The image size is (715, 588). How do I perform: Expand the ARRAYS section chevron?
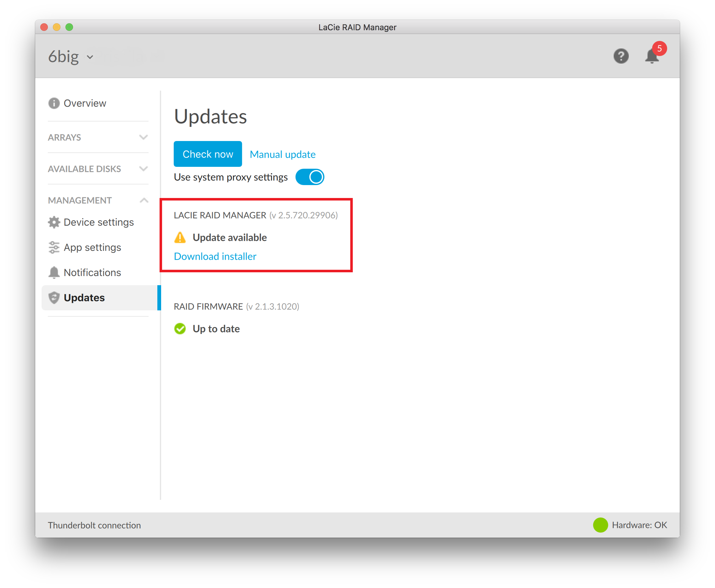coord(144,137)
